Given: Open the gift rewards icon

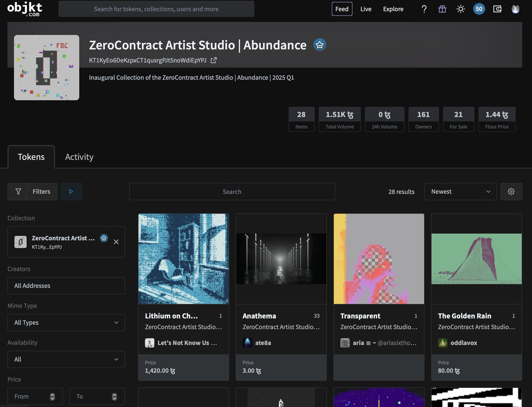Looking at the screenshot, I should click(x=442, y=9).
